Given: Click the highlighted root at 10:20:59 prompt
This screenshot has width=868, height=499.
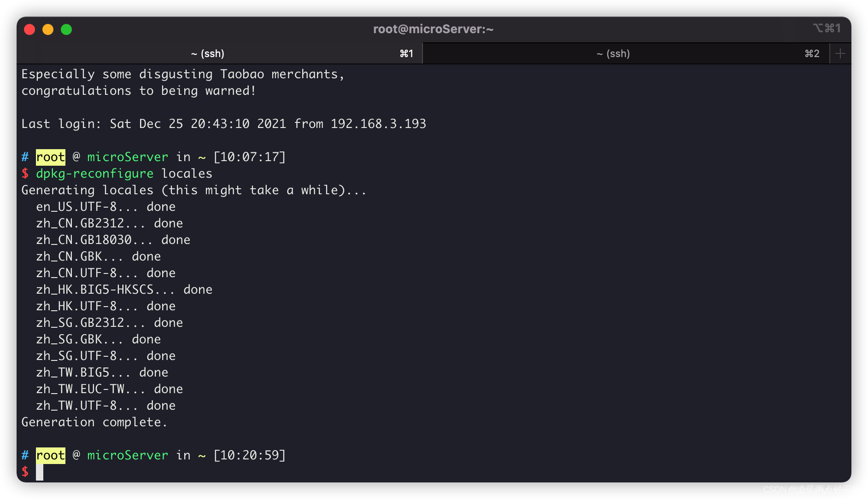Looking at the screenshot, I should (x=51, y=455).
